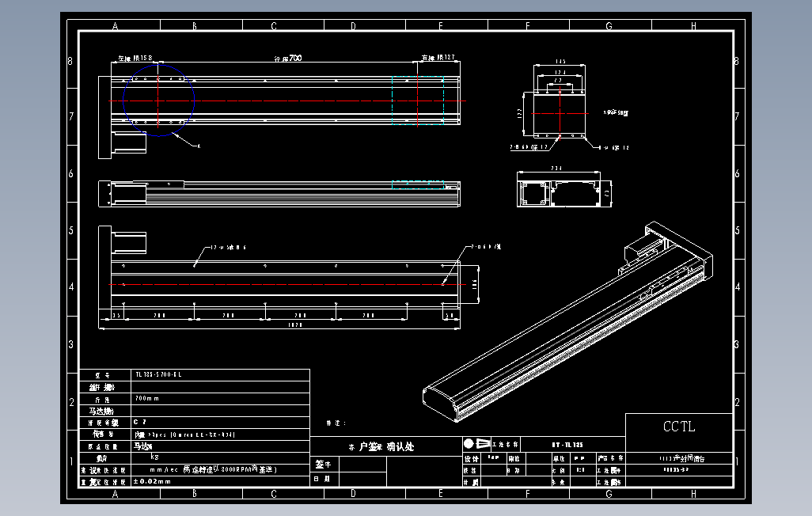This screenshot has width=812, height=516.
Task: Select the 50 dimension at bottom view right end
Action: pyautogui.click(x=449, y=315)
